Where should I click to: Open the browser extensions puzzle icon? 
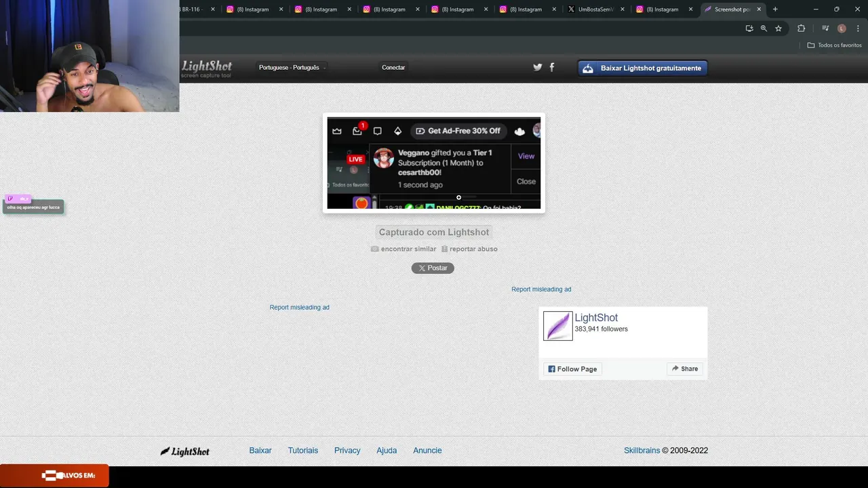801,28
